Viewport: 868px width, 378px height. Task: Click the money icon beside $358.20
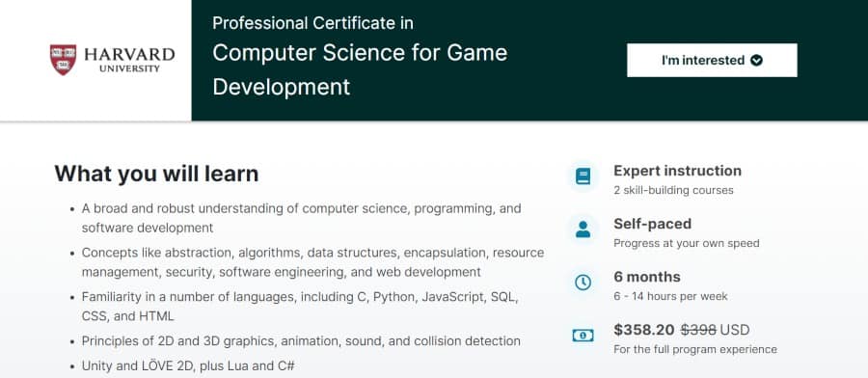click(583, 336)
